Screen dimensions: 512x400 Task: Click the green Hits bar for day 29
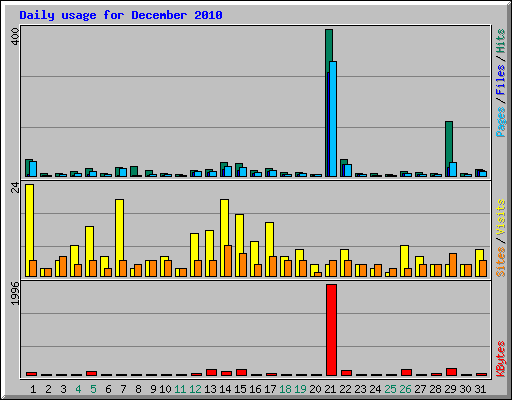(x=449, y=143)
